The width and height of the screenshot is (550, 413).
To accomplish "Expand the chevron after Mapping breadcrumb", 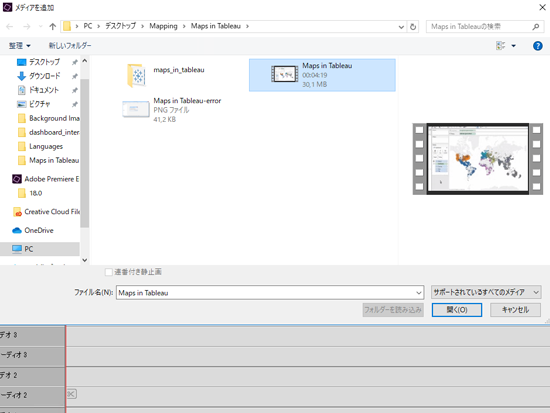I will point(184,26).
